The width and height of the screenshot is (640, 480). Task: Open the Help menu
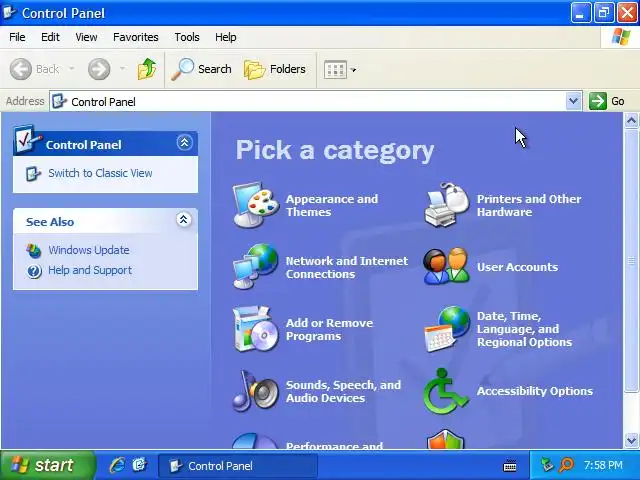[x=226, y=37]
